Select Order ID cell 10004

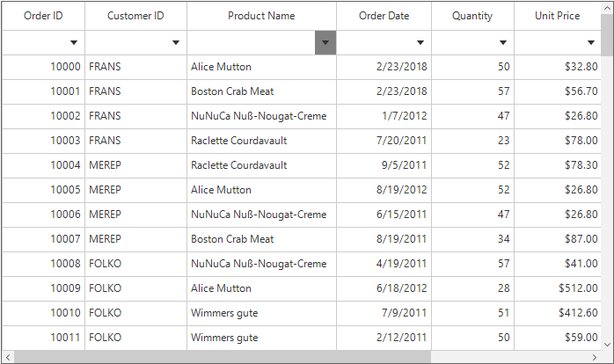tap(43, 166)
